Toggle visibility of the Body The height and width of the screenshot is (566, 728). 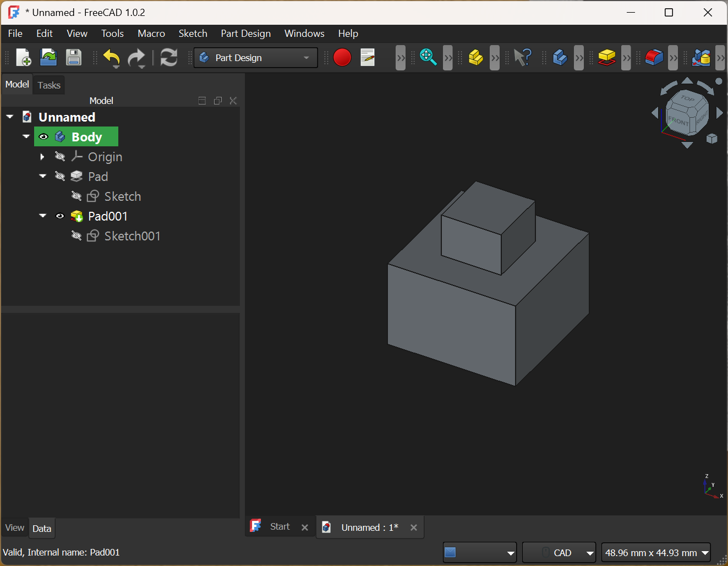(x=43, y=136)
